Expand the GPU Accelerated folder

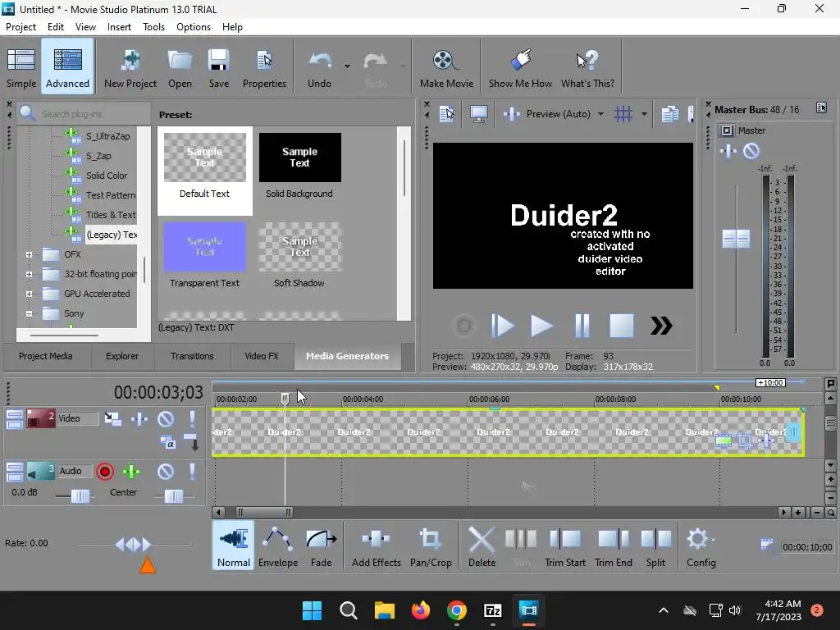[x=29, y=294]
